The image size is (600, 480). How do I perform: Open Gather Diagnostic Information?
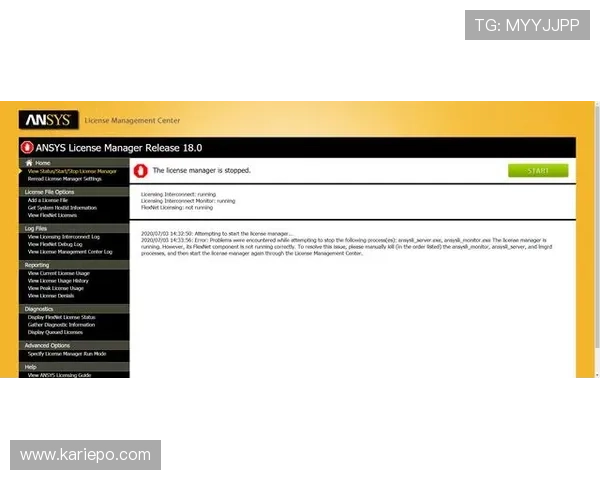coord(61,325)
